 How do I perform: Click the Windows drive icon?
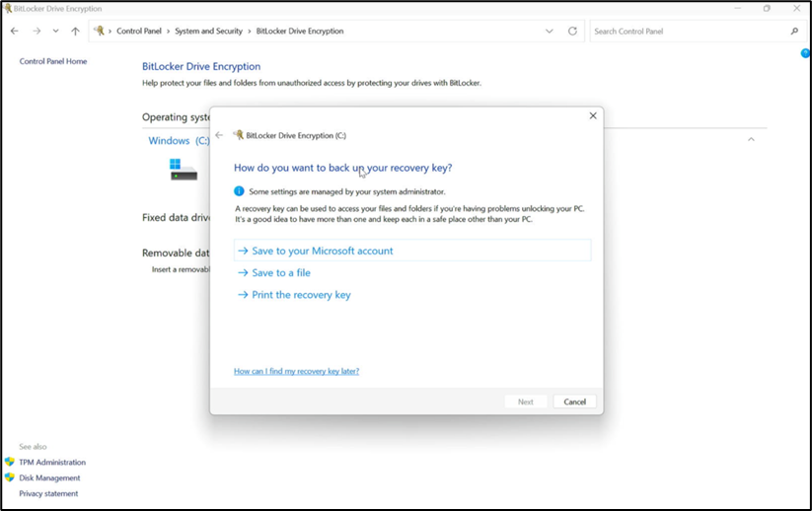184,170
